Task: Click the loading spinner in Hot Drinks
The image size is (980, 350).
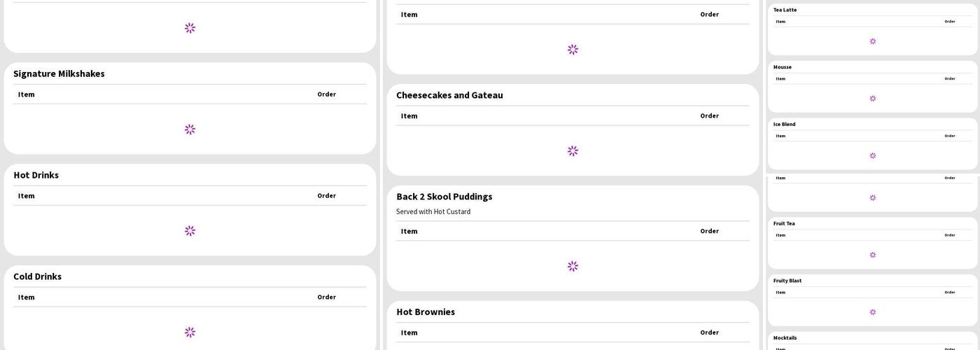Action: pyautogui.click(x=190, y=231)
